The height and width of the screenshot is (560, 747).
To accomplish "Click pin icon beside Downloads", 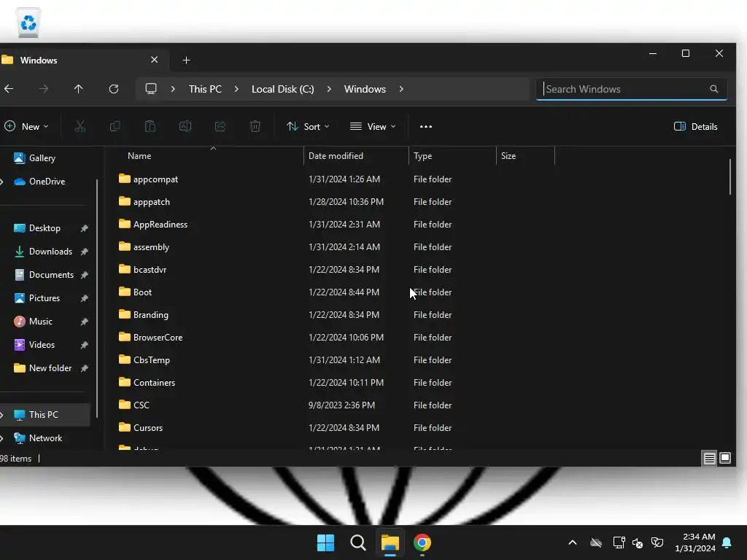I will click(85, 252).
